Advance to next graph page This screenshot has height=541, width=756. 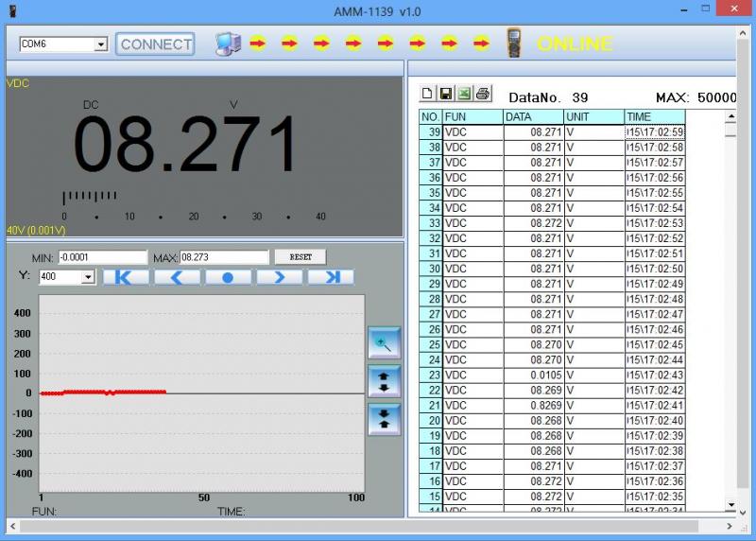pos(280,277)
